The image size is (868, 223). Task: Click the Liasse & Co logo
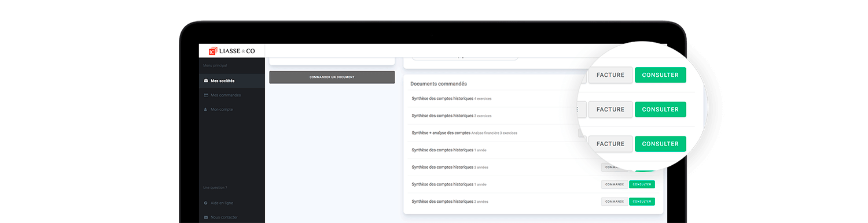pos(231,51)
